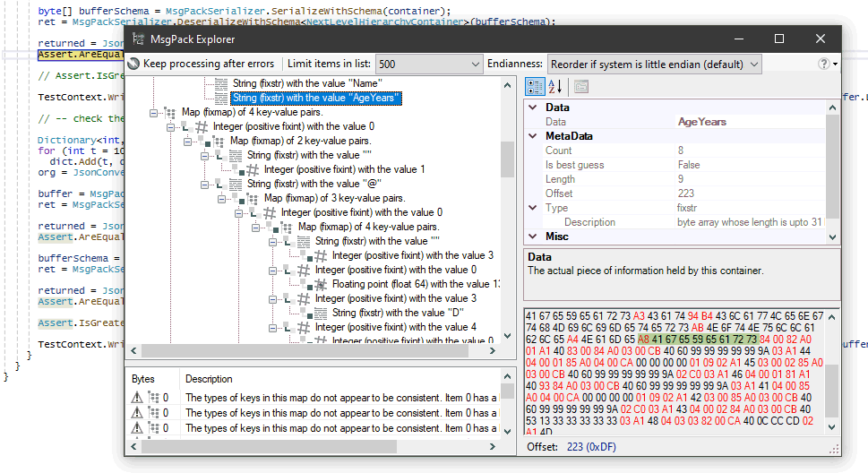Click hash icon of Integer value 1

(x=253, y=170)
